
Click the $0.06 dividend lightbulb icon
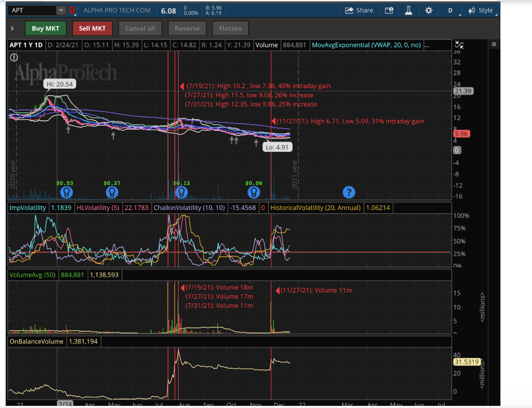[x=254, y=192]
